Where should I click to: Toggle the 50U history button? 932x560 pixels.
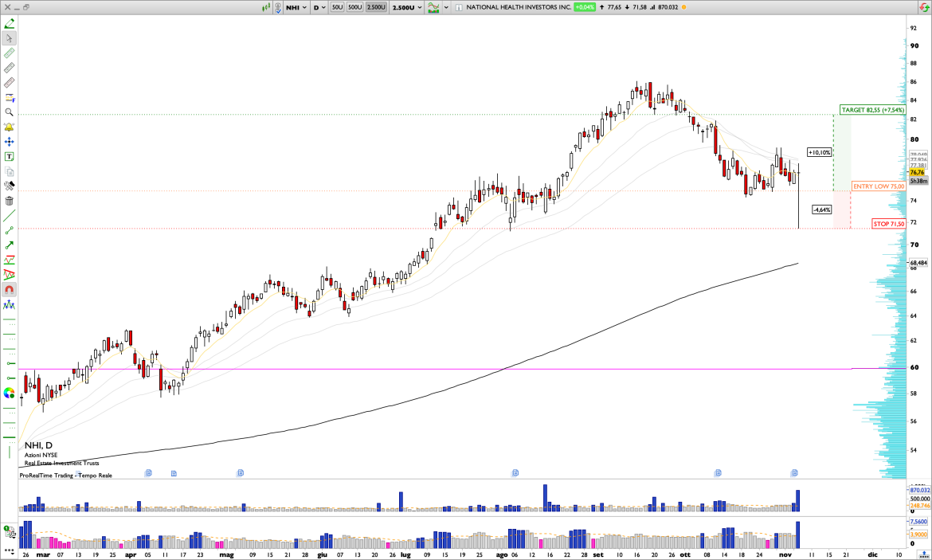337,7
